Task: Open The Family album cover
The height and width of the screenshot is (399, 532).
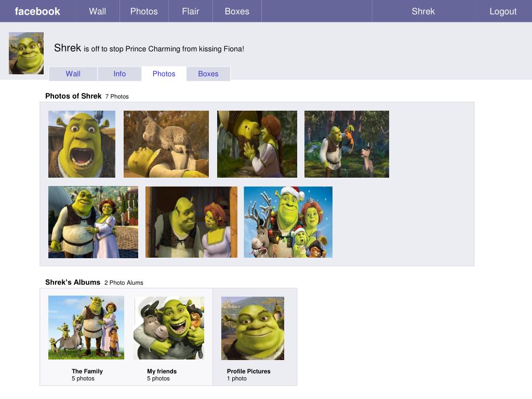Action: point(86,327)
